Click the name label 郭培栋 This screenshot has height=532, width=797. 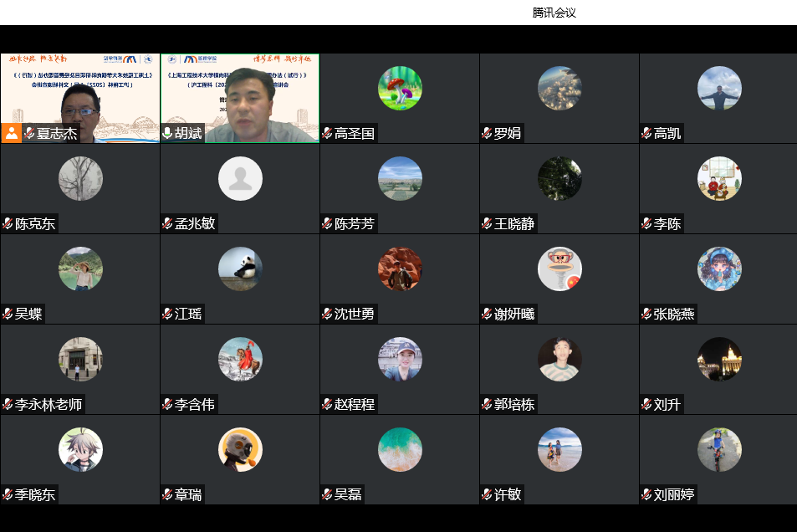click(513, 405)
